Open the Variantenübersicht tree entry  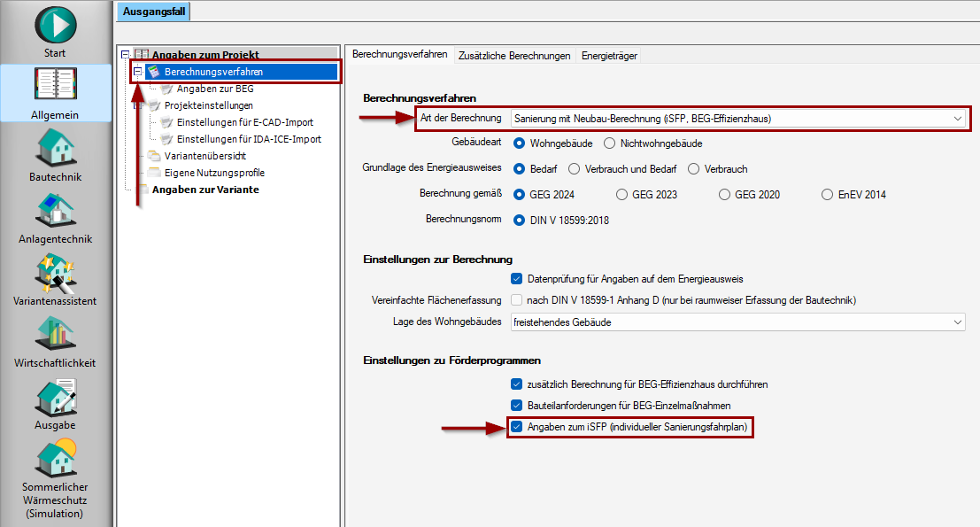205,156
